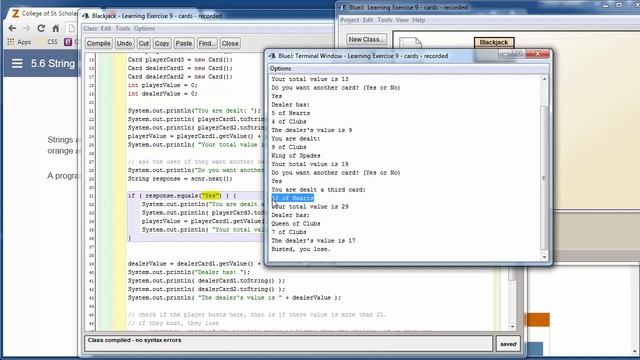Click the BlueJ icon in Terminal Window title bar

click(x=272, y=56)
